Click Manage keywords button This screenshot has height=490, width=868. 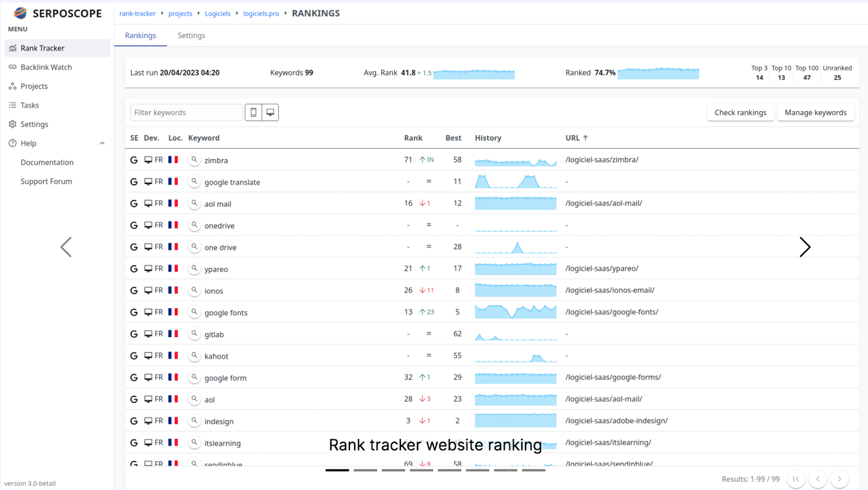click(x=815, y=112)
